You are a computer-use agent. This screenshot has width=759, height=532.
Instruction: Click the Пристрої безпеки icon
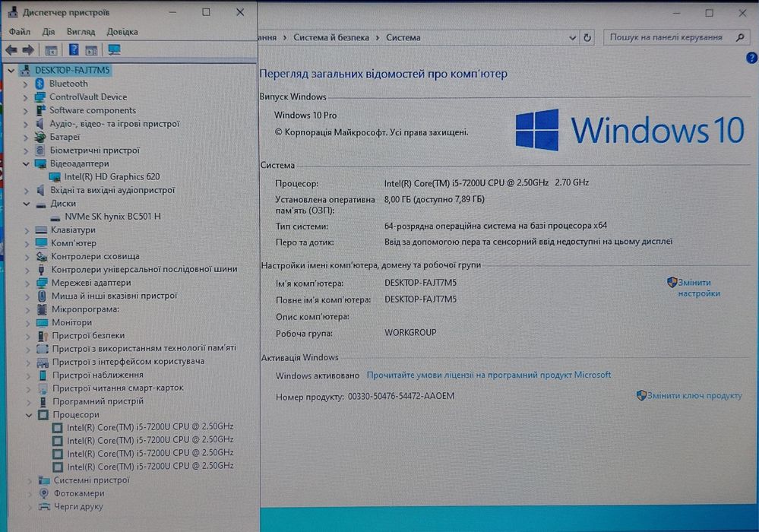[x=43, y=335]
